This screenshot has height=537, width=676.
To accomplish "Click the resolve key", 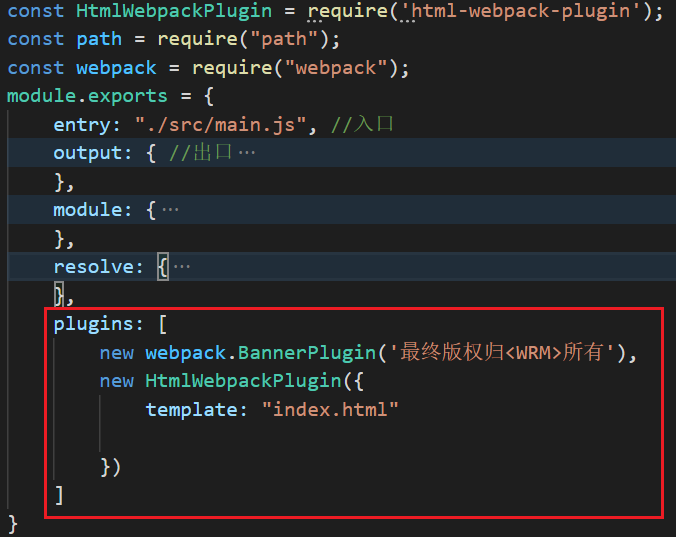I will (93, 267).
